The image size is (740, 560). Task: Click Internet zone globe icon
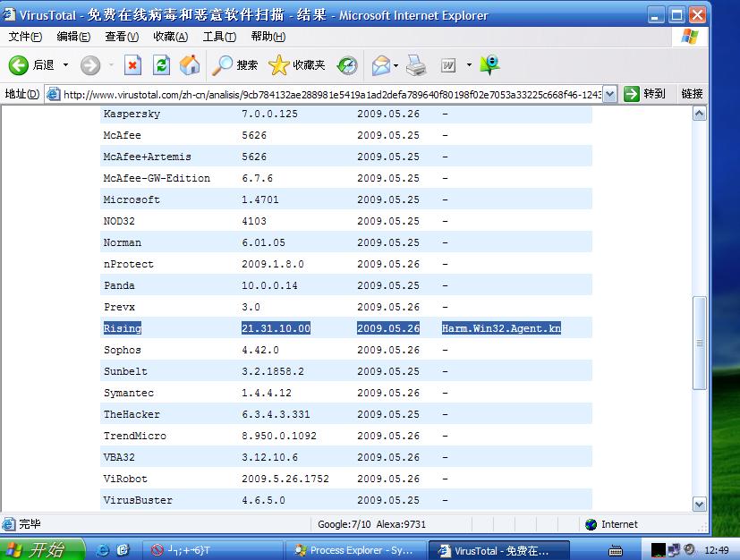click(x=591, y=524)
